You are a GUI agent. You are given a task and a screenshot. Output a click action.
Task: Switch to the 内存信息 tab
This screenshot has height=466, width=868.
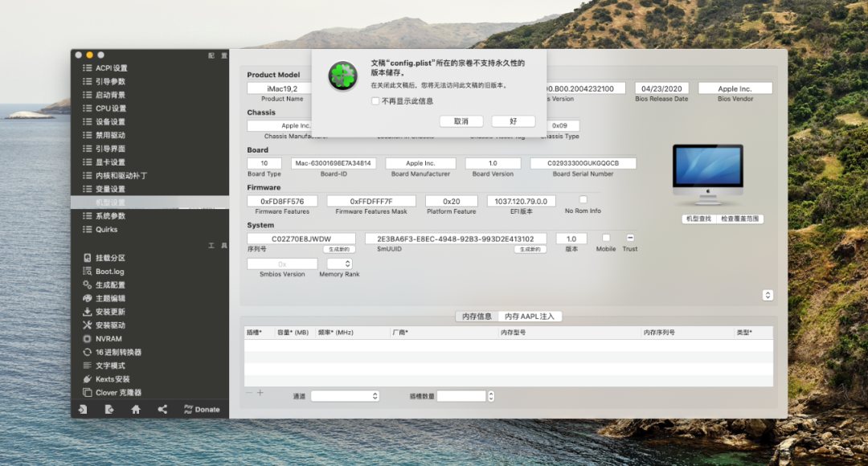coord(477,317)
